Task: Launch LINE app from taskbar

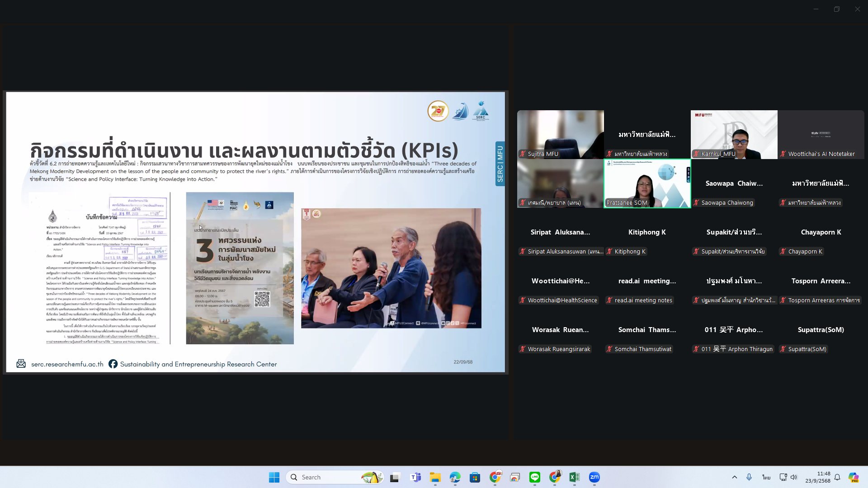Action: point(535,477)
